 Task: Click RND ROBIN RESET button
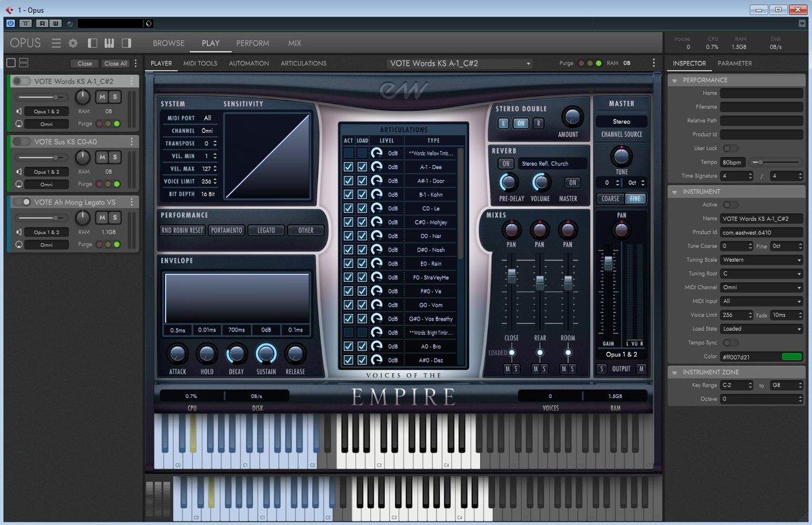click(x=183, y=230)
